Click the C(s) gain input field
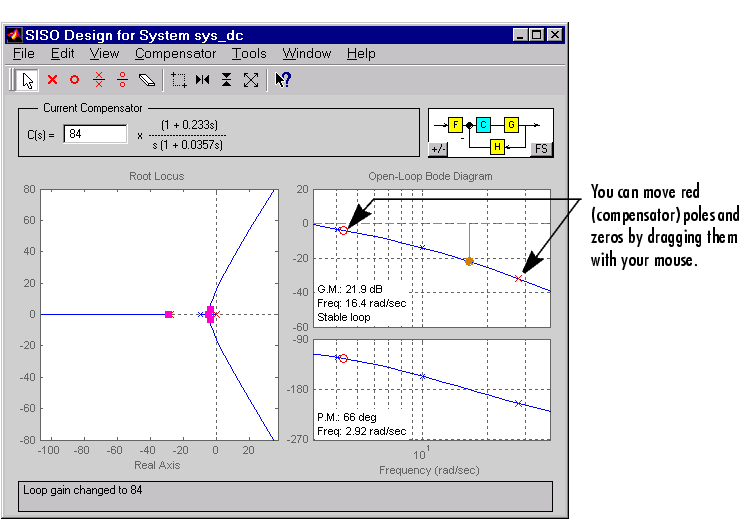 click(x=95, y=134)
